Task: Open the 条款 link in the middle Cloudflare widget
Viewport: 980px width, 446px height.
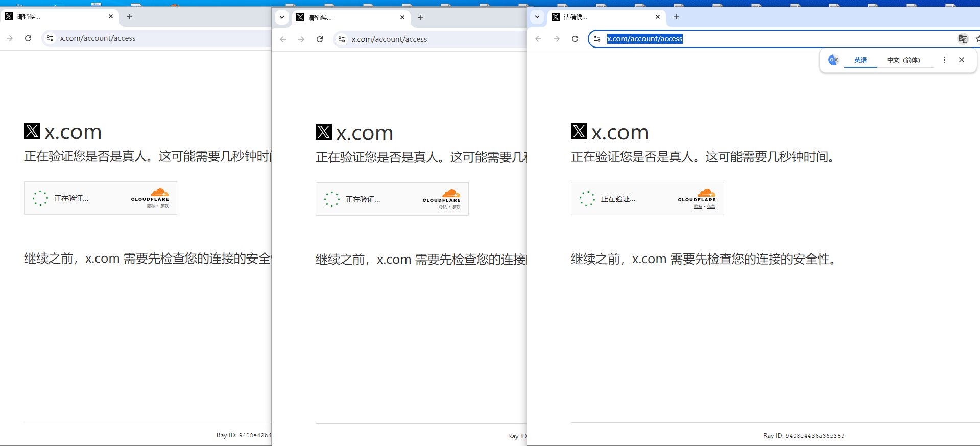Action: [x=456, y=207]
